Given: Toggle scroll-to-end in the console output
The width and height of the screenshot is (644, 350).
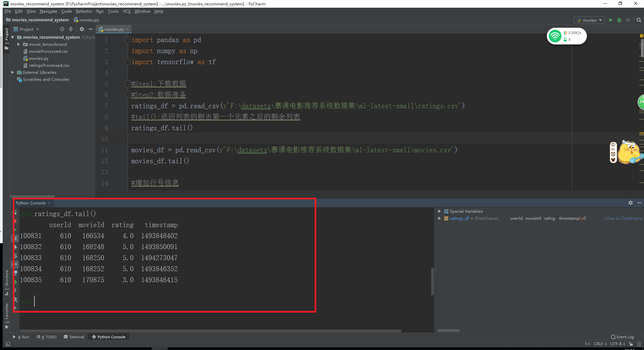Looking at the screenshot, I should (x=15, y=238).
